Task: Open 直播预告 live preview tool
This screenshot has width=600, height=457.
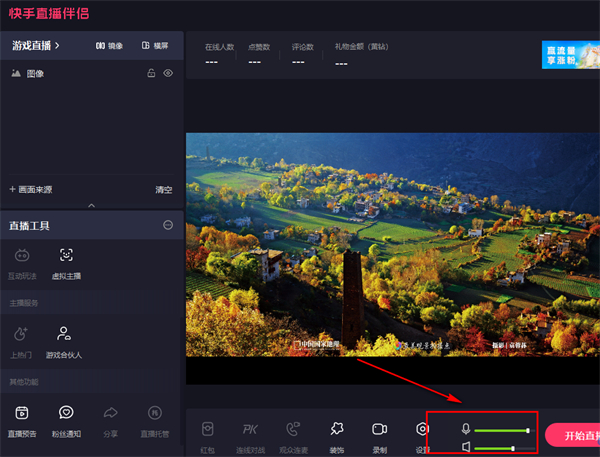Action: tap(23, 413)
